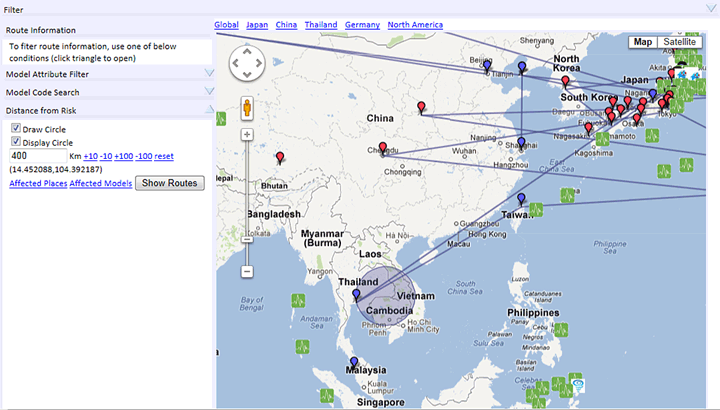
Task: Open the Thailand region link
Action: [x=320, y=24]
